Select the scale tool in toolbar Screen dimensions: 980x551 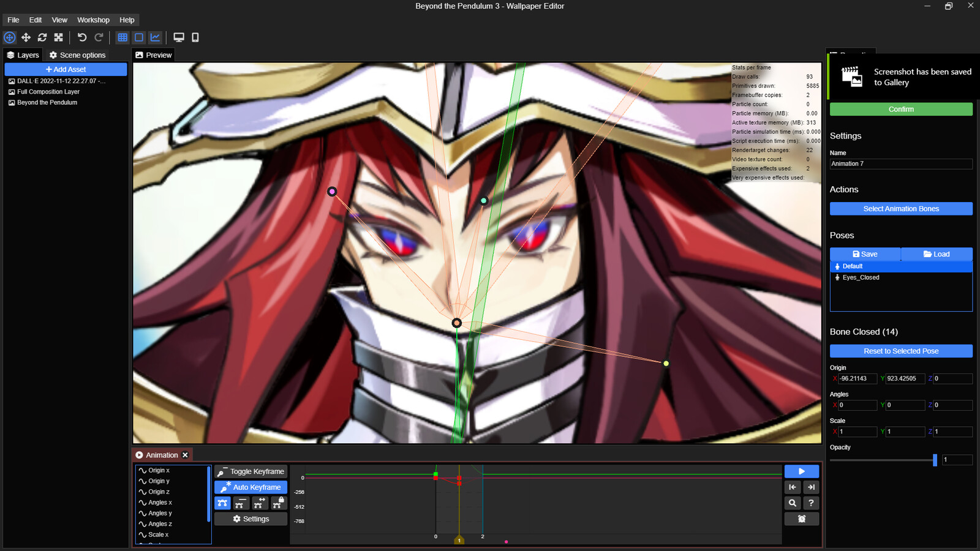coord(59,37)
